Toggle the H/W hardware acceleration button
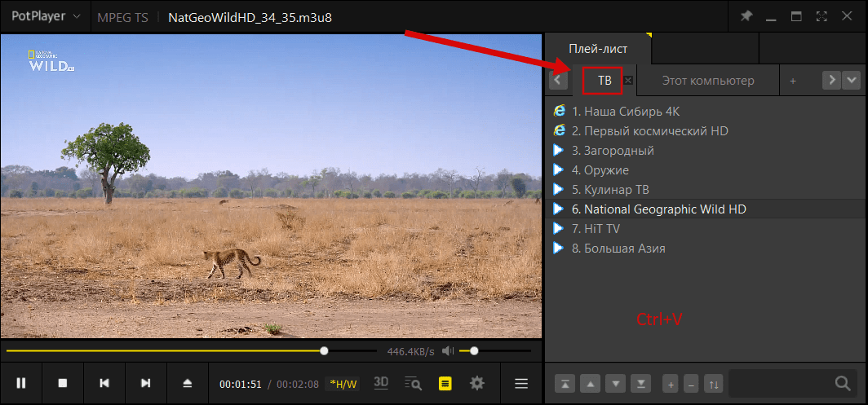868x405 pixels. (343, 384)
